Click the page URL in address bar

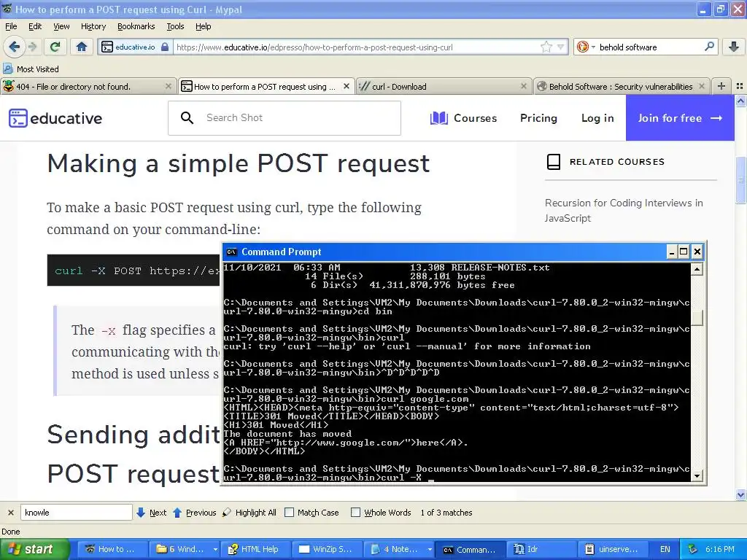point(314,47)
